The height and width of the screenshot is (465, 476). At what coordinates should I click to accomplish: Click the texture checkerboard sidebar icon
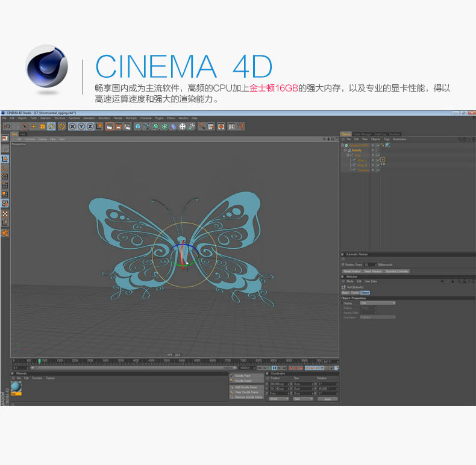point(5,214)
